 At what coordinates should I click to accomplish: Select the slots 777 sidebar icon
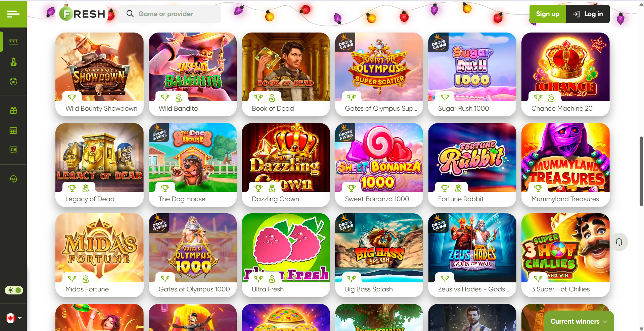point(13,42)
